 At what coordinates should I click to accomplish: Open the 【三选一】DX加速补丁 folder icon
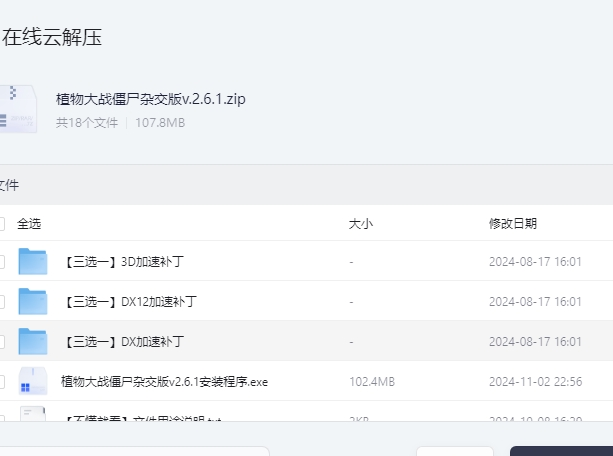(x=33, y=341)
